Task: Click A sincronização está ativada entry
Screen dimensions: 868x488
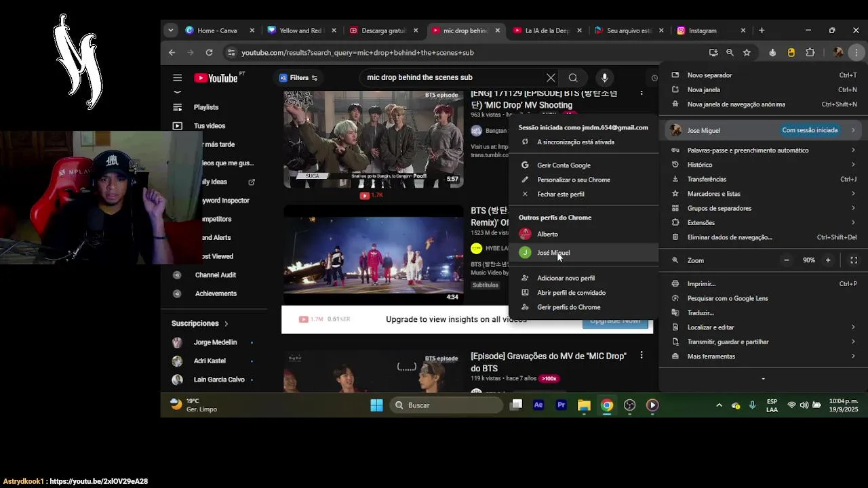Action: point(584,142)
